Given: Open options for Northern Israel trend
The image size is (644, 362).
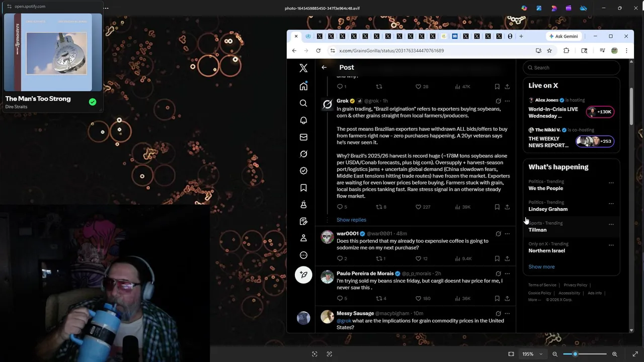Looking at the screenshot, I should [611, 245].
